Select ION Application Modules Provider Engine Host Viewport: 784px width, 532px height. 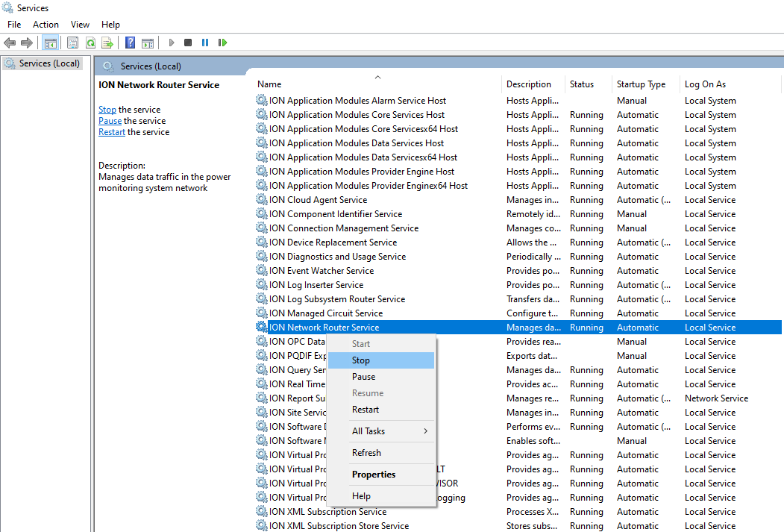click(x=518, y=172)
